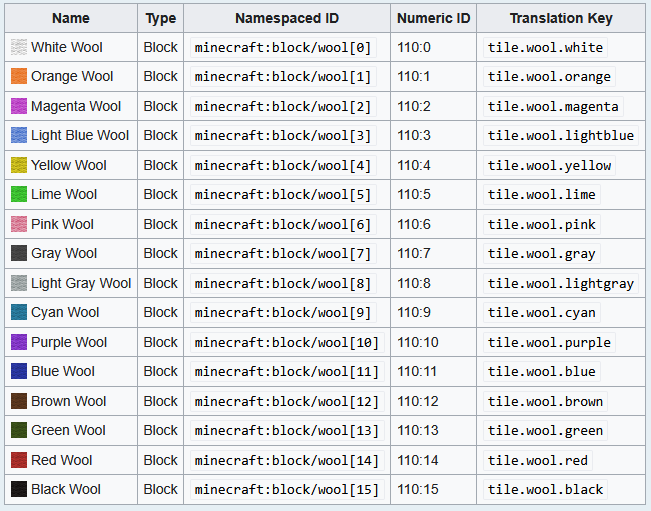Click the Light Blue Wool icon

click(x=19, y=135)
